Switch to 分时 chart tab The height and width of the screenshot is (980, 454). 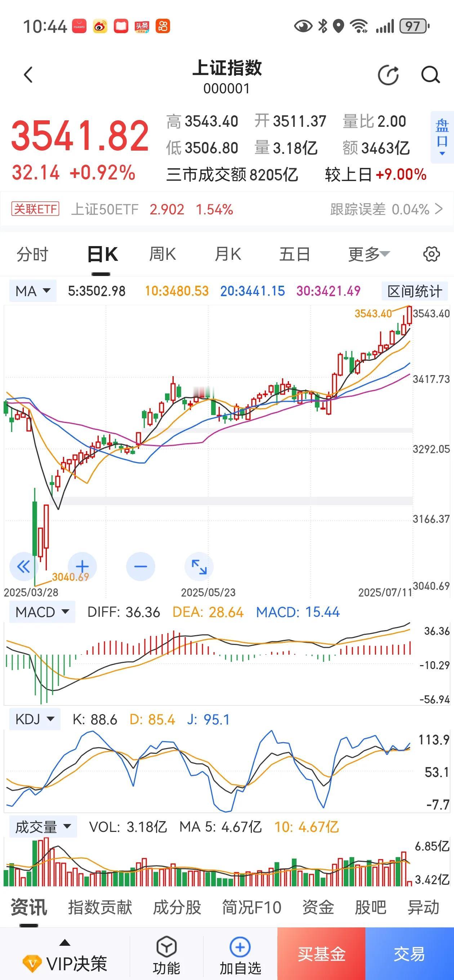pos(32,254)
